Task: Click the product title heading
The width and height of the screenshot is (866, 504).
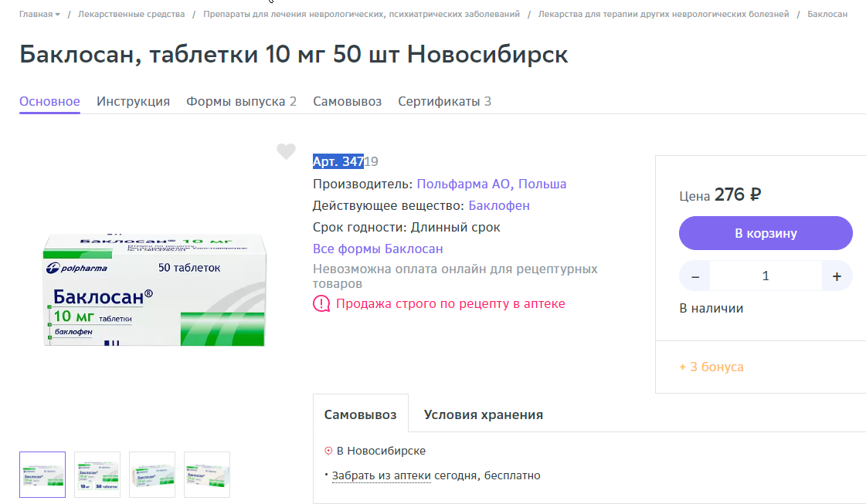Action: coord(294,54)
